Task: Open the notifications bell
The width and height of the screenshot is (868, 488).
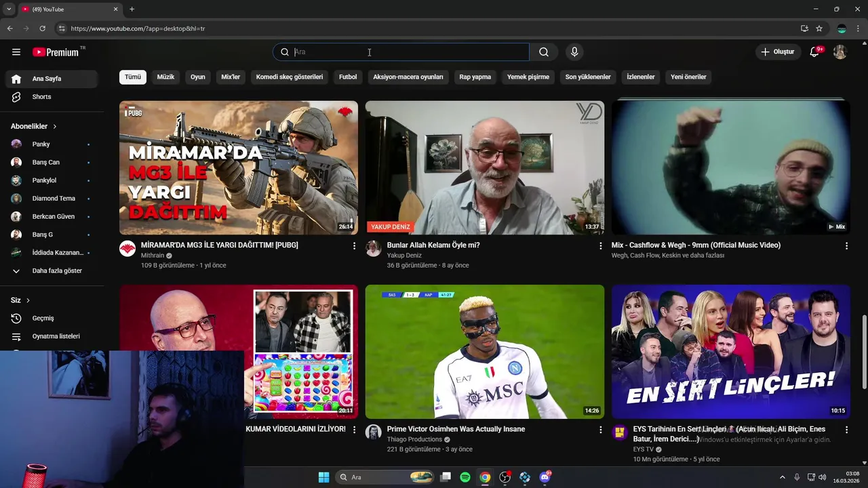Action: tap(815, 52)
